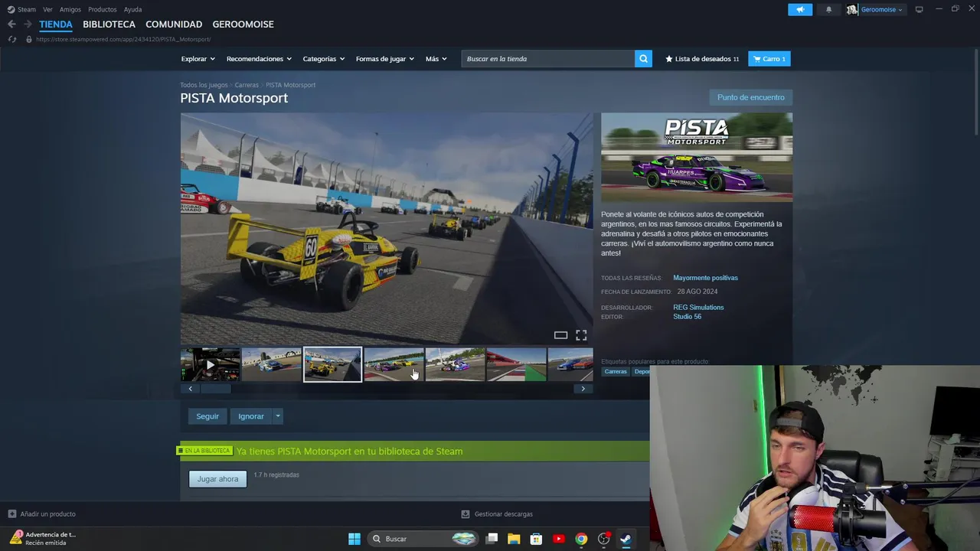The image size is (980, 551).
Task: Open developer REG Simulations link
Action: [x=698, y=308]
